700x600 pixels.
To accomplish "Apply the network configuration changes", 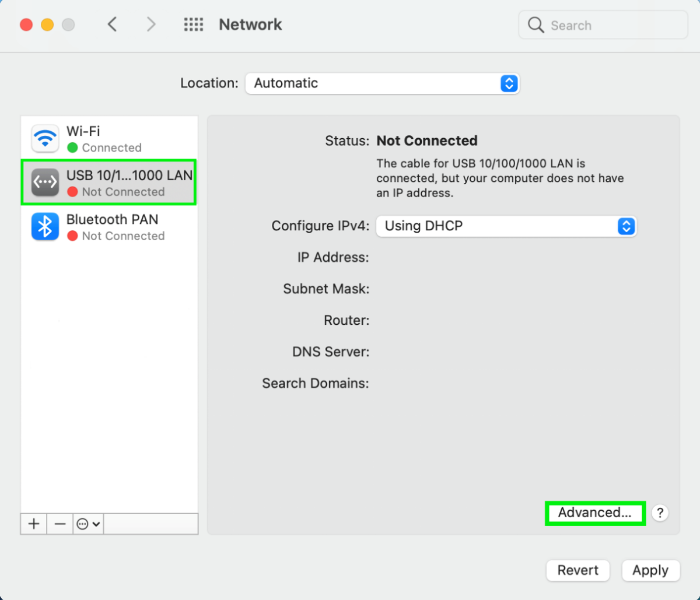I will click(x=650, y=570).
